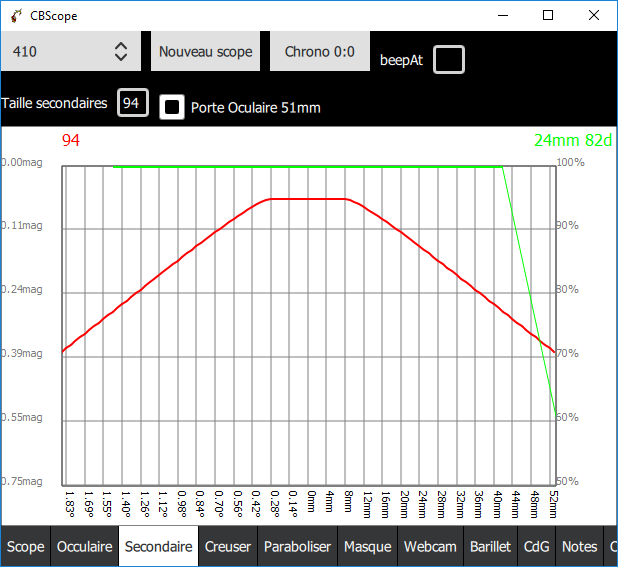Start the Chrono 0:0 timer button
Screen dimensions: 618x567
click(320, 51)
